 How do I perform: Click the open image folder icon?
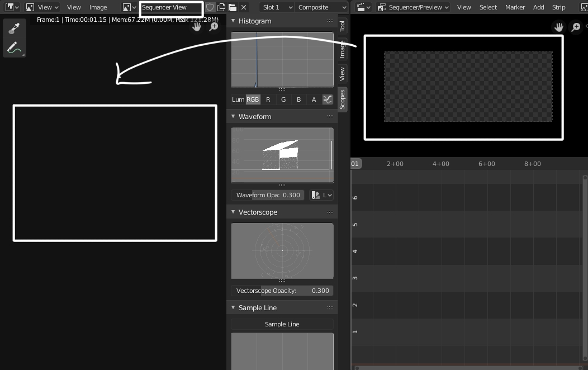click(233, 7)
